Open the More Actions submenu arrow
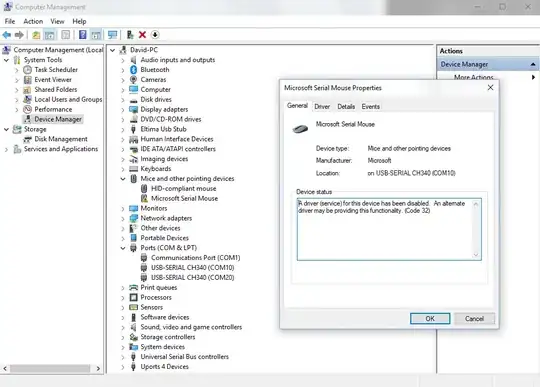 tap(533, 77)
